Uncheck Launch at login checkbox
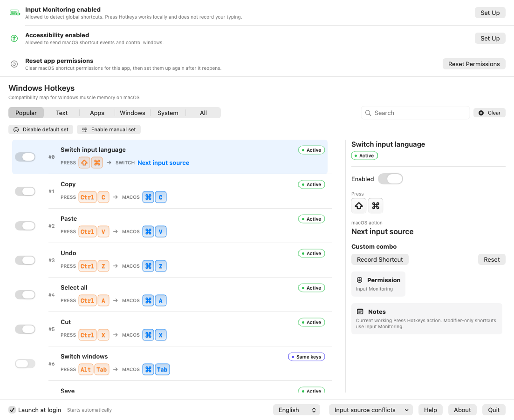The height and width of the screenshot is (420, 514). pyautogui.click(x=12, y=410)
